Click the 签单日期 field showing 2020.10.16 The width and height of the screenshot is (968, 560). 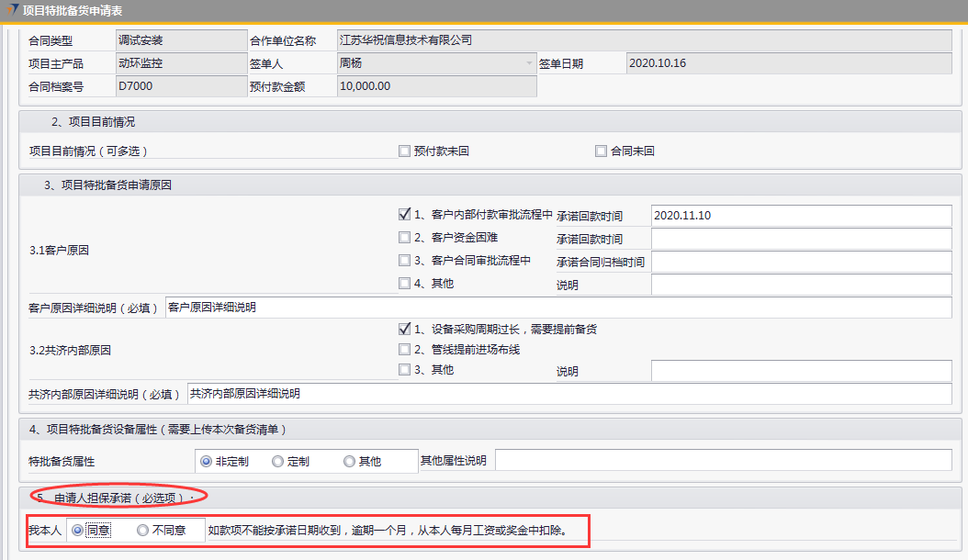788,63
